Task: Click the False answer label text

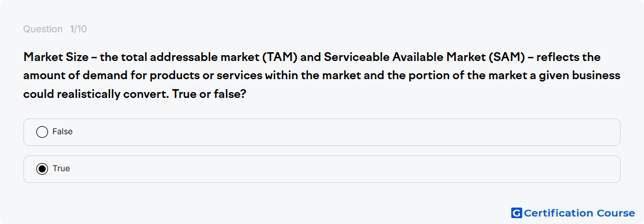Action: 63,132
